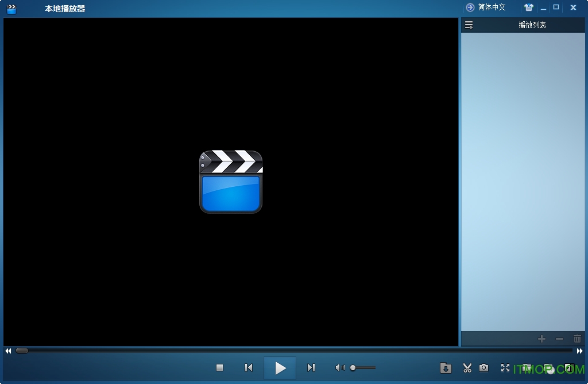Click the app logo in title bar
Viewport: 588px width, 384px height.
tap(11, 9)
